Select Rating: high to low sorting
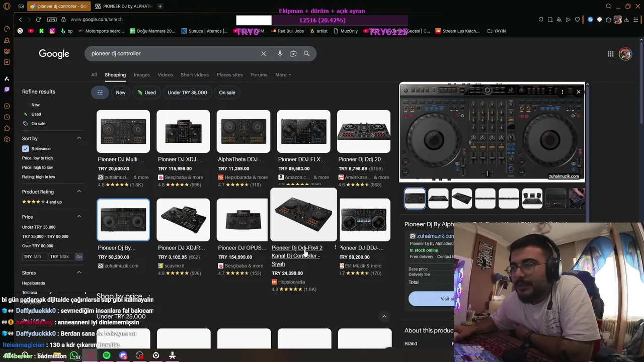 [x=39, y=177]
